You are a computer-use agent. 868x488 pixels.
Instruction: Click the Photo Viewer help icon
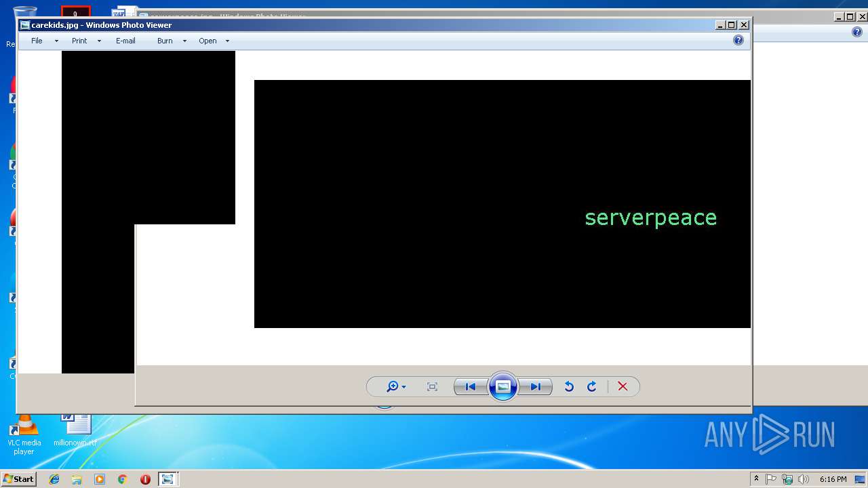pyautogui.click(x=738, y=41)
